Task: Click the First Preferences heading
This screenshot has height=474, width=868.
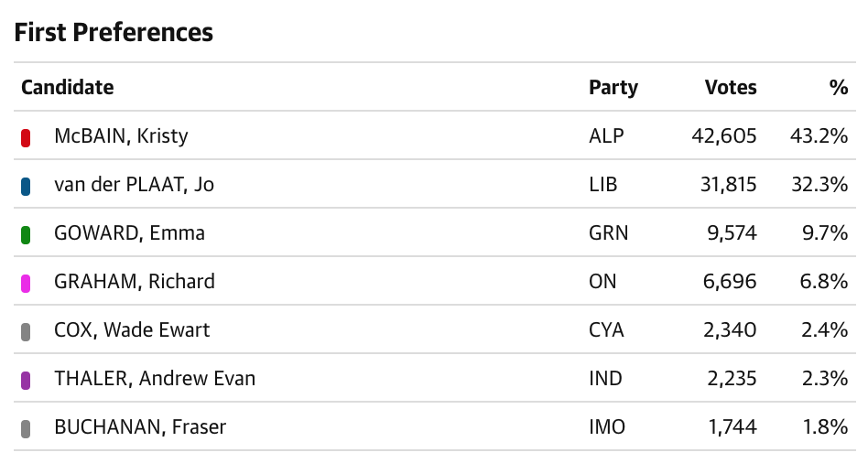Action: tap(114, 32)
